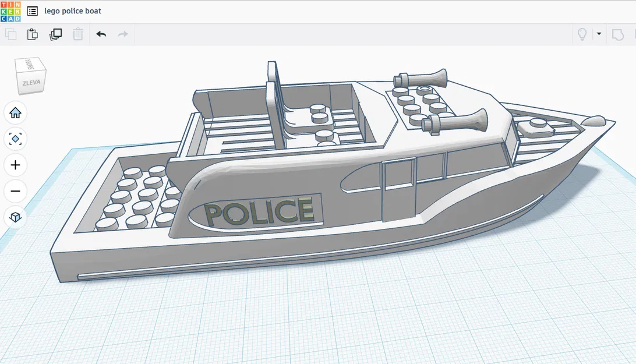This screenshot has height=364, width=636.
Task: Click the Paste clipboard icon
Action: [x=33, y=34]
